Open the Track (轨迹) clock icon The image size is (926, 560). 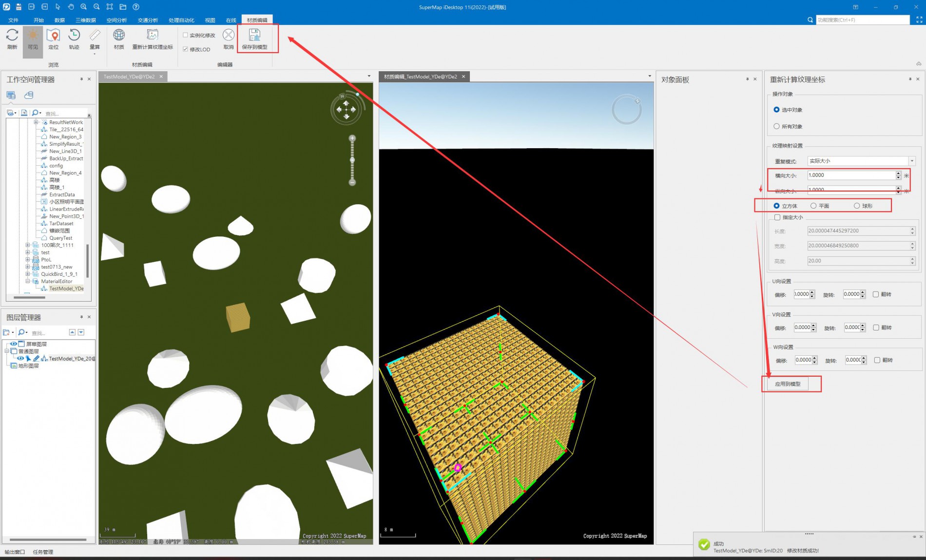tap(74, 35)
